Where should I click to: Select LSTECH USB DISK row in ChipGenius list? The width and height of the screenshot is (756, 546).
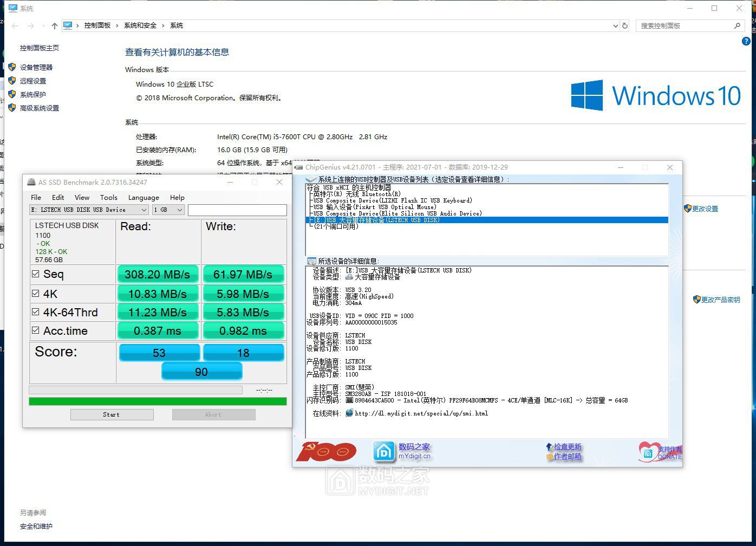pos(487,220)
